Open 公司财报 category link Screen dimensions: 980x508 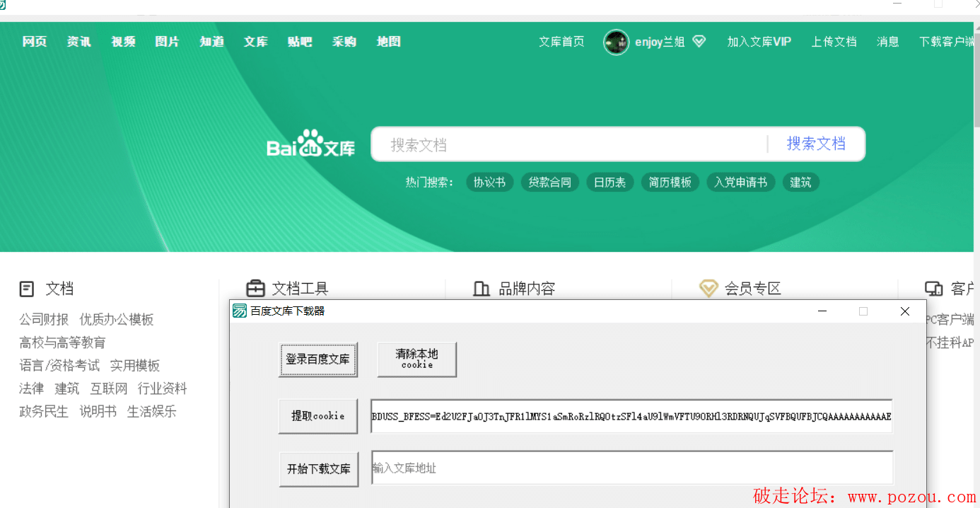pyautogui.click(x=44, y=320)
